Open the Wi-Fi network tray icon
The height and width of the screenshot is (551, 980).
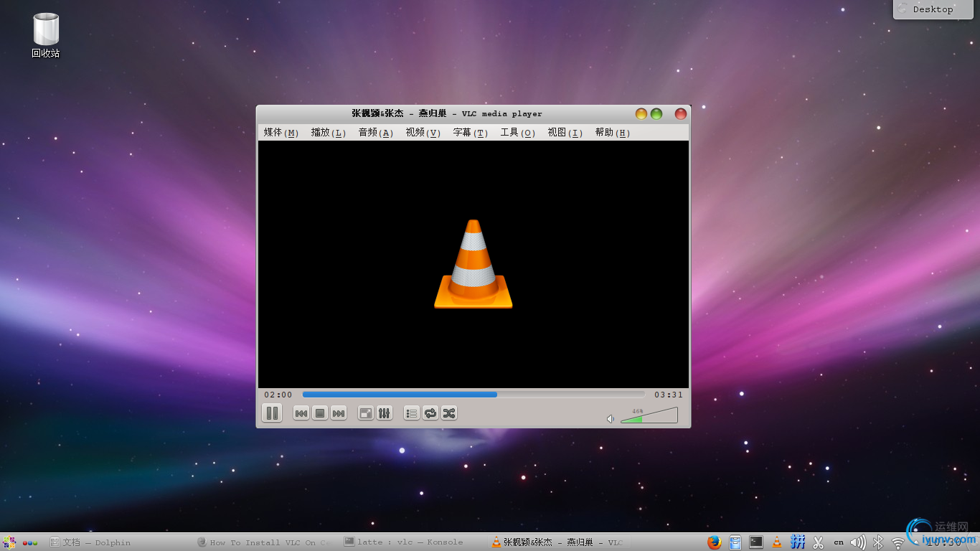pos(897,543)
